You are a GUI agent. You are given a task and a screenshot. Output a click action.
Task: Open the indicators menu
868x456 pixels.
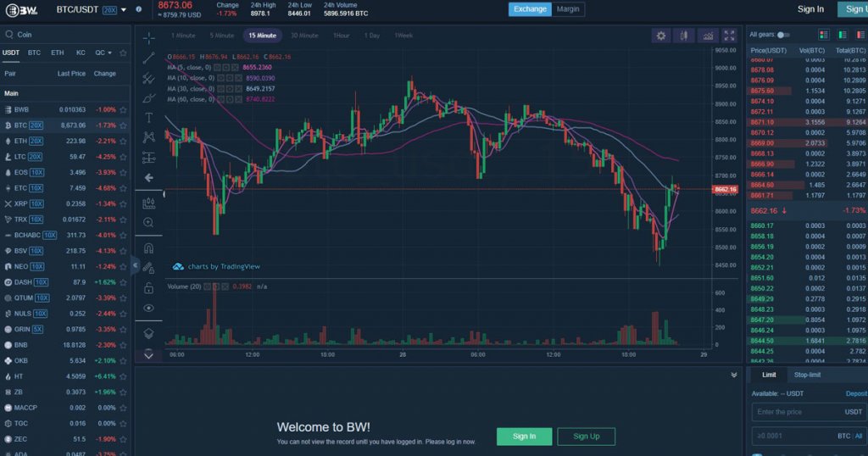(x=708, y=36)
